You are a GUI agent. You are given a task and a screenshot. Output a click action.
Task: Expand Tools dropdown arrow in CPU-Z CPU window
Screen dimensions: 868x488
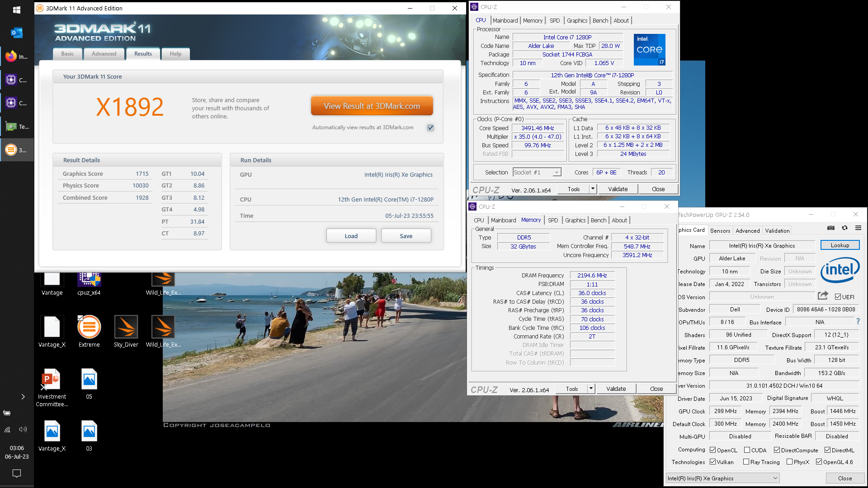(x=593, y=189)
